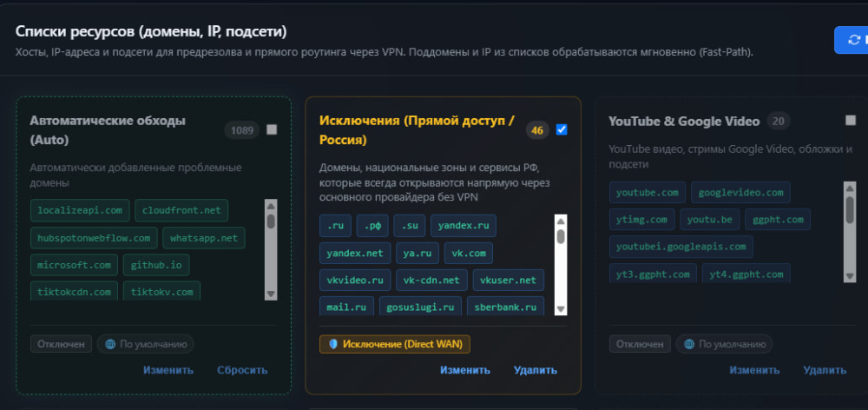The height and width of the screenshot is (410, 868).
Task: Select the googlevideo.com domain tag
Action: pyautogui.click(x=740, y=192)
